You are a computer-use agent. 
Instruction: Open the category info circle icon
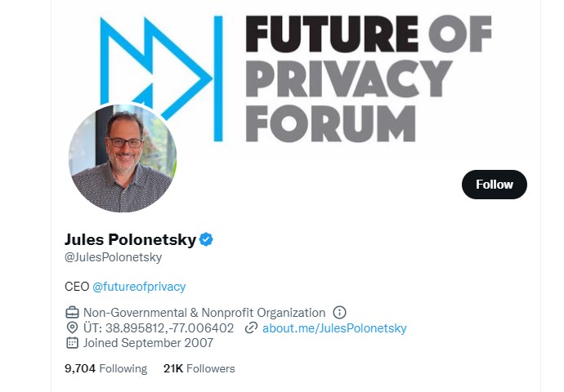click(x=340, y=313)
